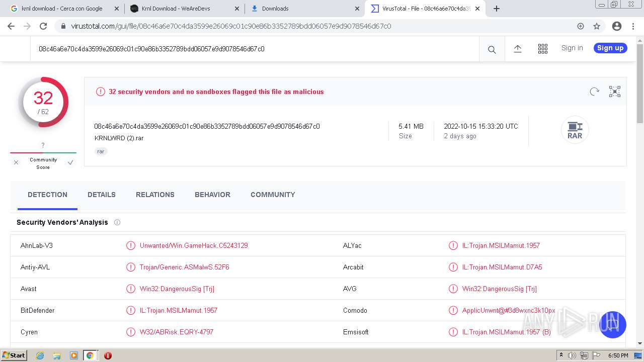Image resolution: width=644 pixels, height=362 pixels.
Task: Click the VirusTotal search magnifier icon
Action: [x=492, y=49]
